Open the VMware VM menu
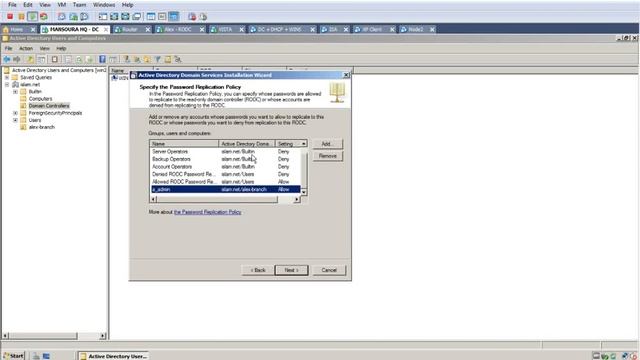 [62, 5]
